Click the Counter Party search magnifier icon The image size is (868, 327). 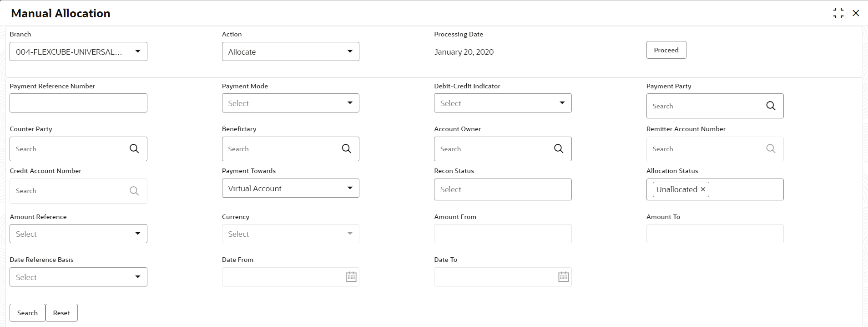tap(134, 148)
